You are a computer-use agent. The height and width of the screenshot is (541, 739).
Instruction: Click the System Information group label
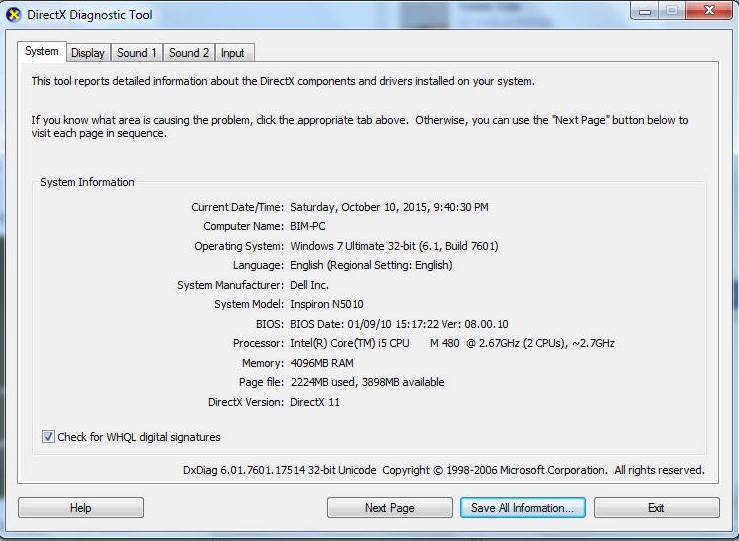coord(87,182)
